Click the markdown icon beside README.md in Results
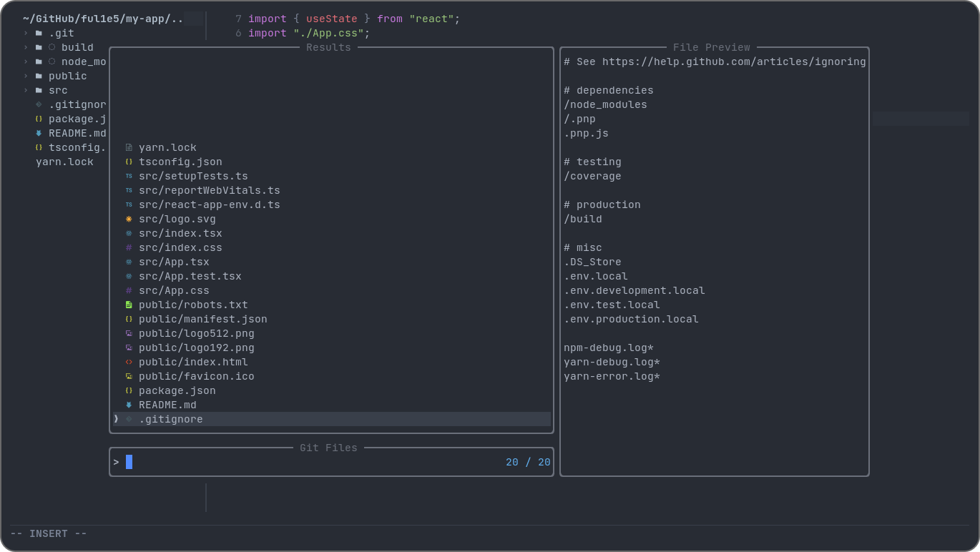 point(129,405)
